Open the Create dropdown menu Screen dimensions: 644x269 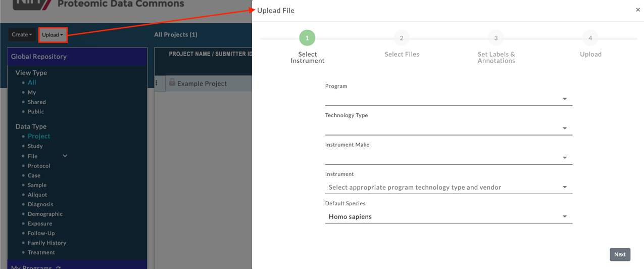tap(22, 35)
